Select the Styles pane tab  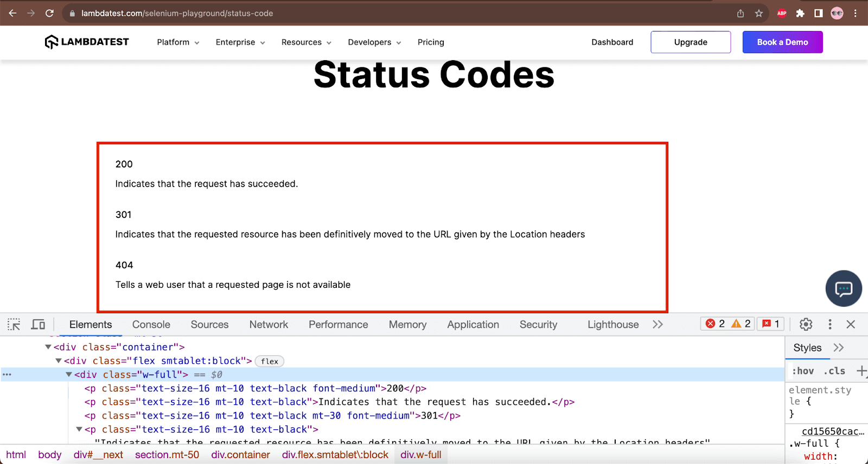click(807, 347)
